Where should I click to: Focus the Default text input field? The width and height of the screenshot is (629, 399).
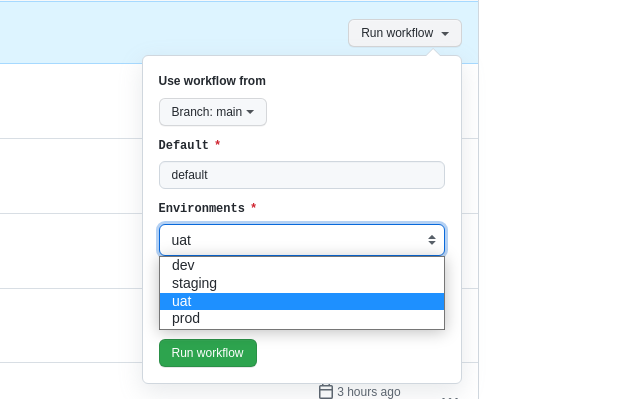tap(302, 175)
